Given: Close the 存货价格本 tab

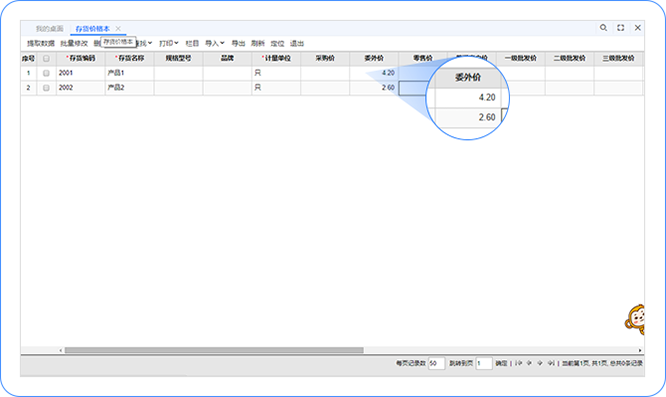Looking at the screenshot, I should [x=118, y=28].
